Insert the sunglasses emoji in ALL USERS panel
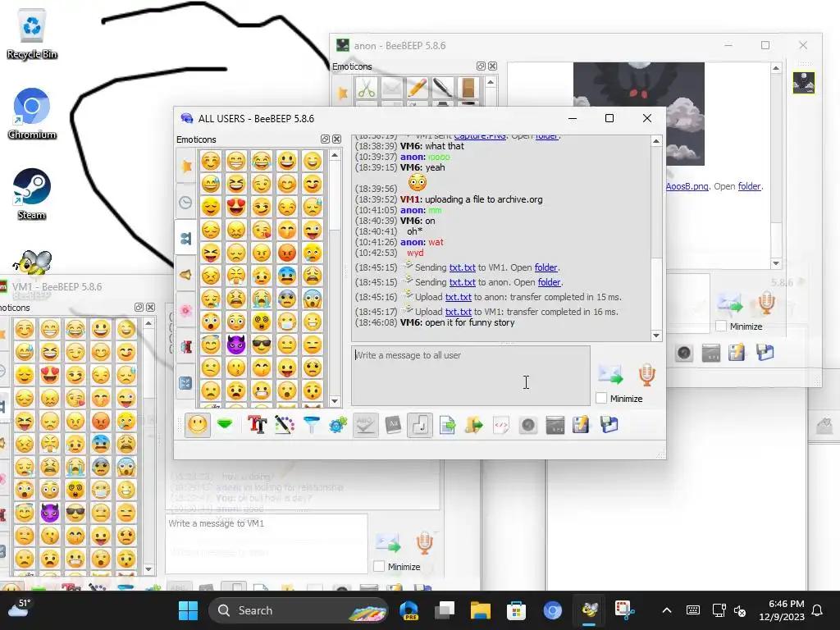 click(262, 345)
